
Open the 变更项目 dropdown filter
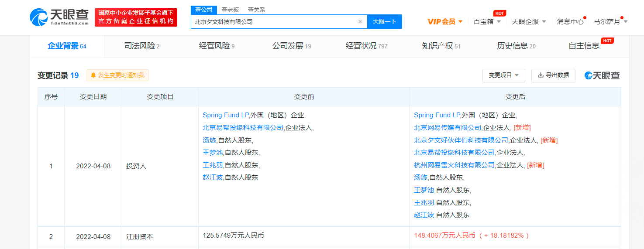(503, 75)
